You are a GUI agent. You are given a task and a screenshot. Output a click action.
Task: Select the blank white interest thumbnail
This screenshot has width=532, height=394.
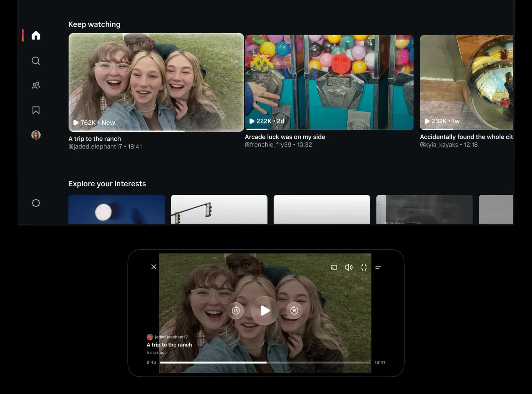coord(322,209)
